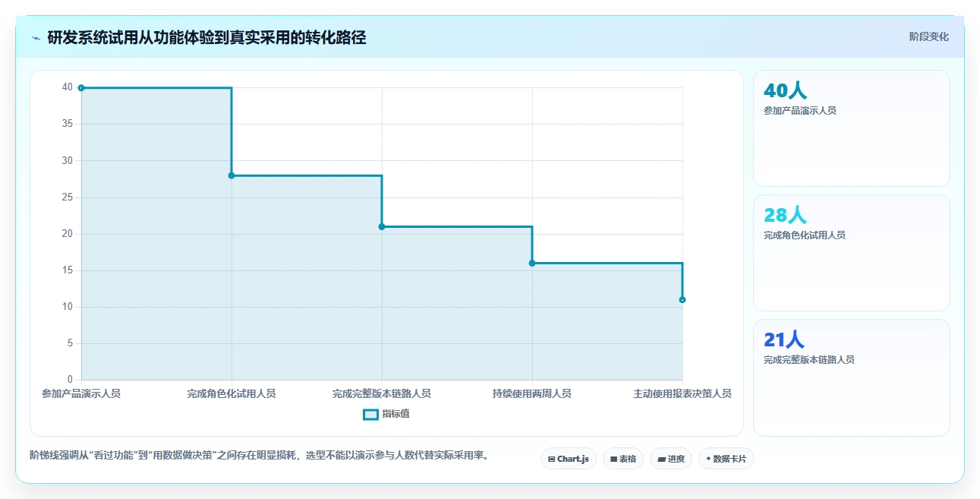
Task: Click y-axis tick label 25
Action: [68, 197]
